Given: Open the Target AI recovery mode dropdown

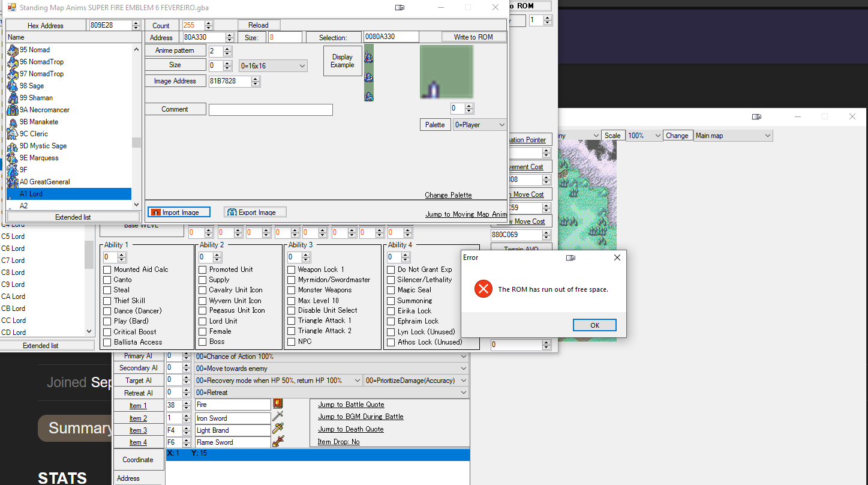Looking at the screenshot, I should pos(278,381).
